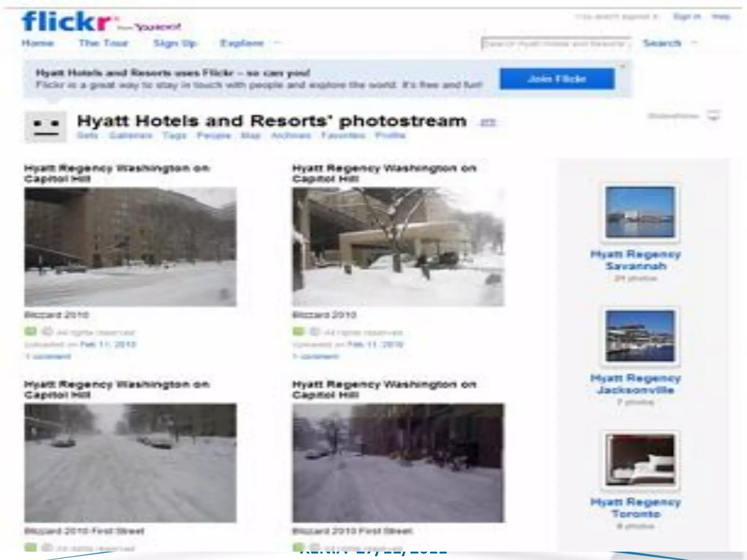Expand the Explore menu dropdown arrow
Image resolution: width=747 pixels, height=560 pixels.
[x=277, y=43]
